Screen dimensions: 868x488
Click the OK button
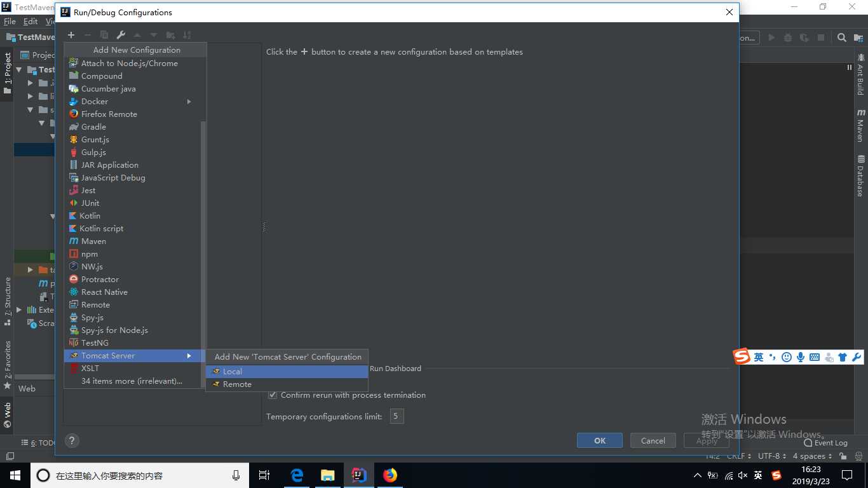point(600,440)
